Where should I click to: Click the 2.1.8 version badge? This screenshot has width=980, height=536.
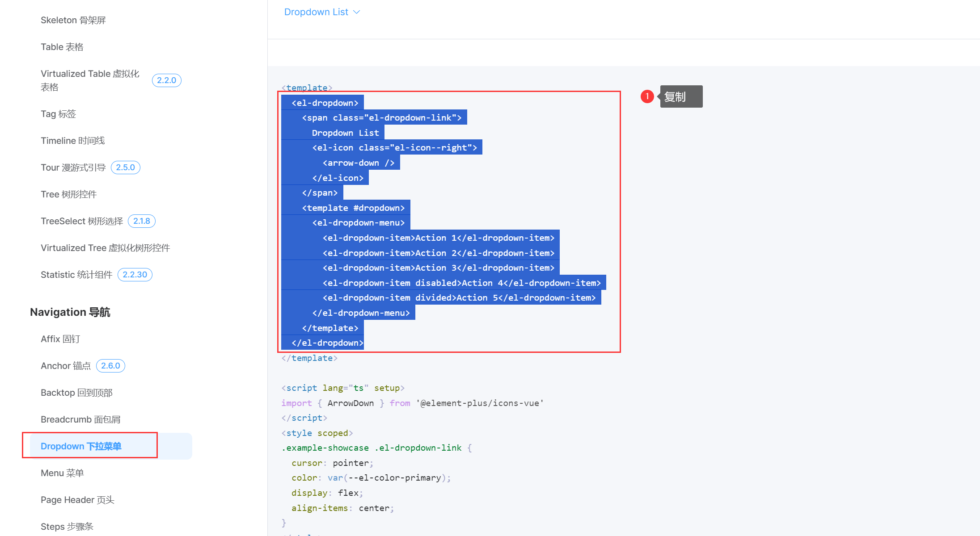click(142, 221)
